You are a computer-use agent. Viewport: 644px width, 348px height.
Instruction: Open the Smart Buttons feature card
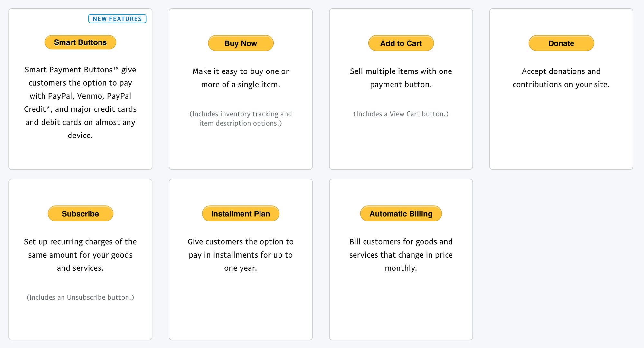[80, 89]
